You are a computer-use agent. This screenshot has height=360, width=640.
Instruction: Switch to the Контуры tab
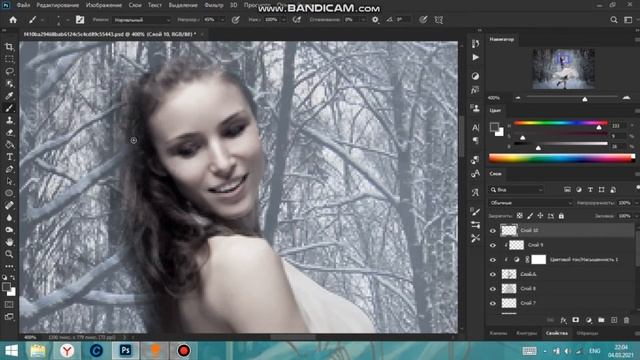pyautogui.click(x=527, y=333)
